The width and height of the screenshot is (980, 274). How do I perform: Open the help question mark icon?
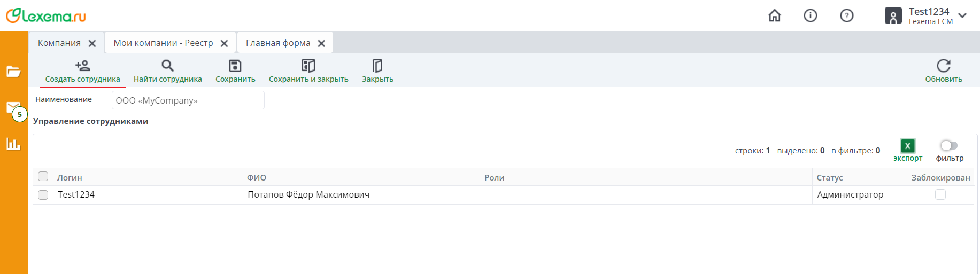pyautogui.click(x=847, y=16)
